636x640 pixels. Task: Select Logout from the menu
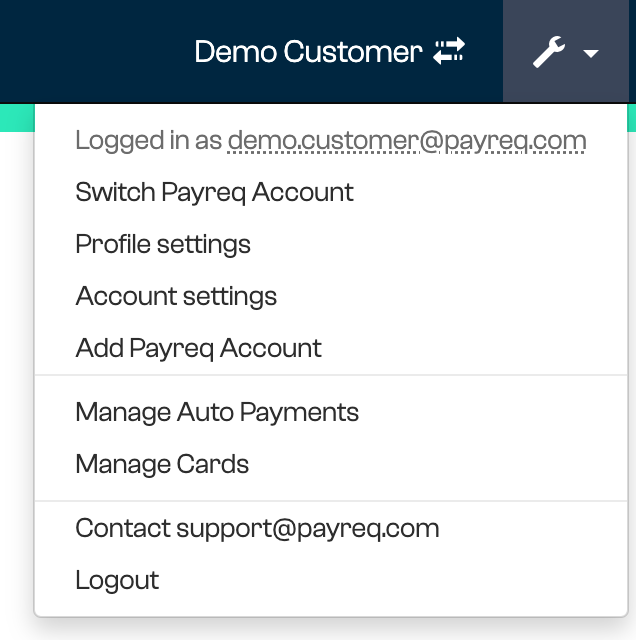click(117, 580)
